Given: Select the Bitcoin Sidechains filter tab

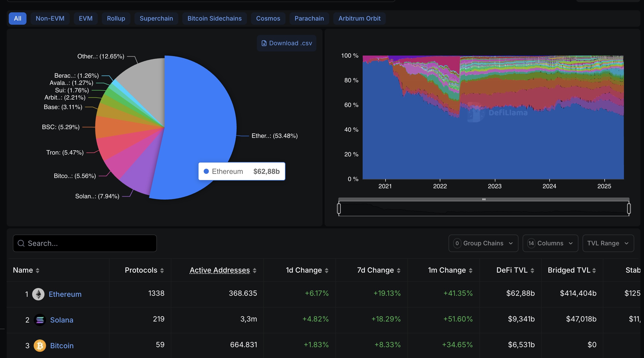Looking at the screenshot, I should click(214, 19).
